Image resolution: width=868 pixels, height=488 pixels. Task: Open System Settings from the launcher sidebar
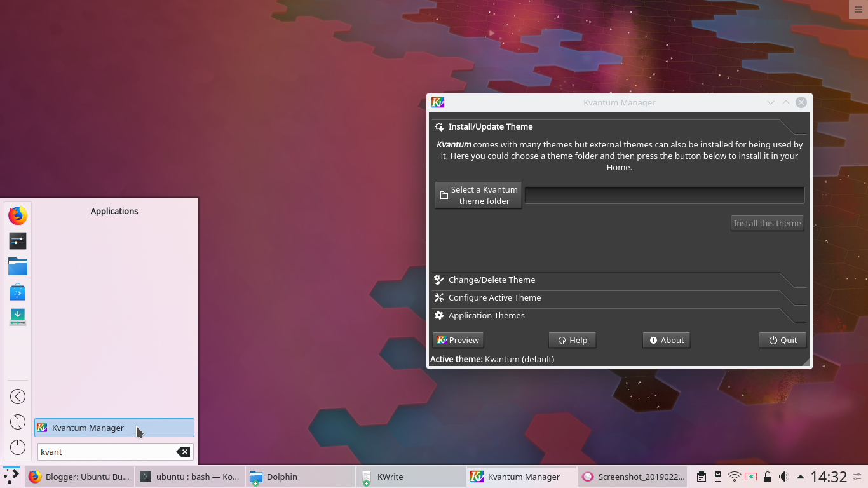[17, 241]
